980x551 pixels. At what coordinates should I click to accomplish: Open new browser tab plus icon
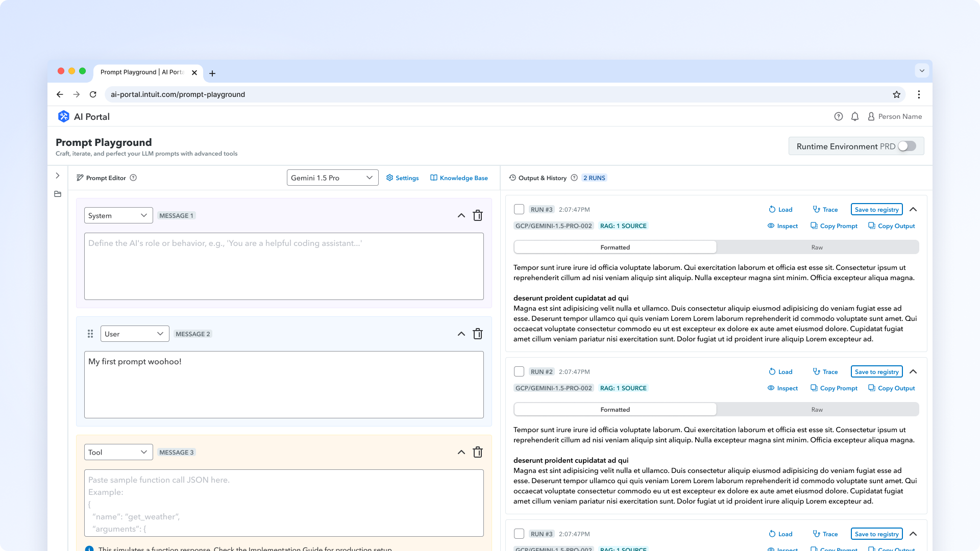pos(212,73)
